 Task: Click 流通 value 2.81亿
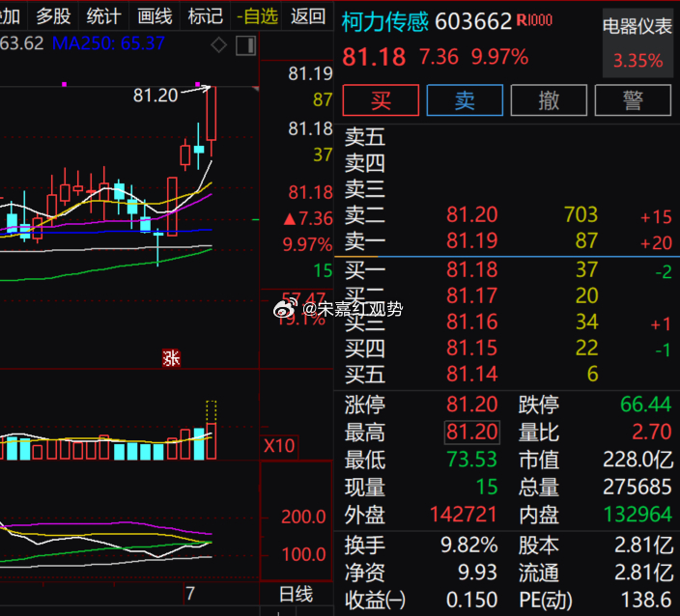644,573
